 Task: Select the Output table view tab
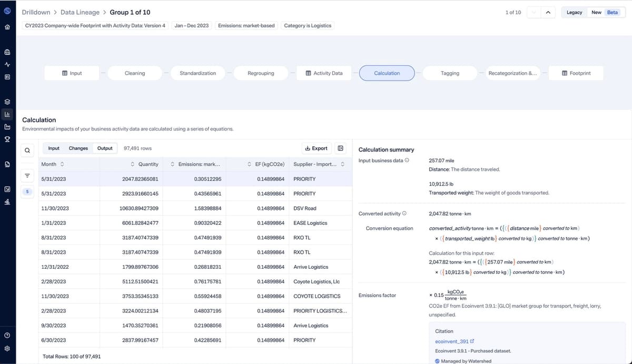point(105,148)
